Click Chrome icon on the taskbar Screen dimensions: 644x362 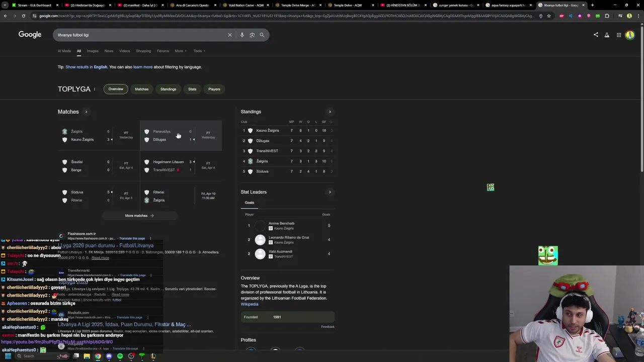[x=98, y=356]
